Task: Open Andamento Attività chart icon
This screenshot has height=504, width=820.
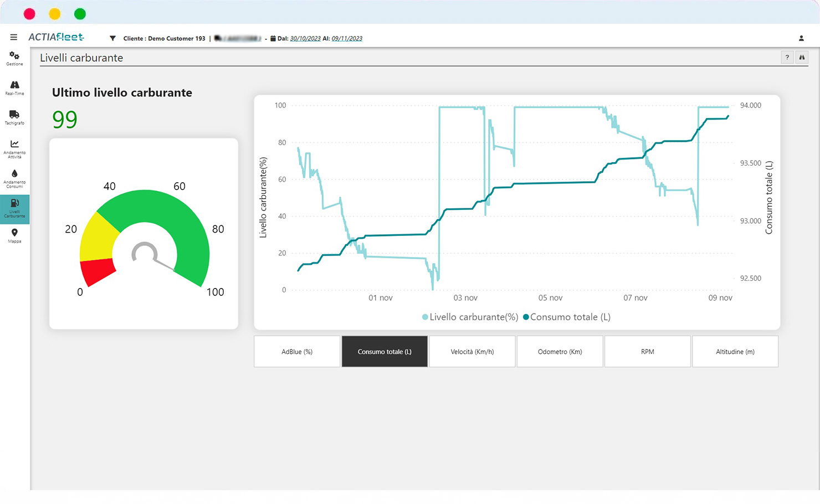Action: [x=14, y=148]
